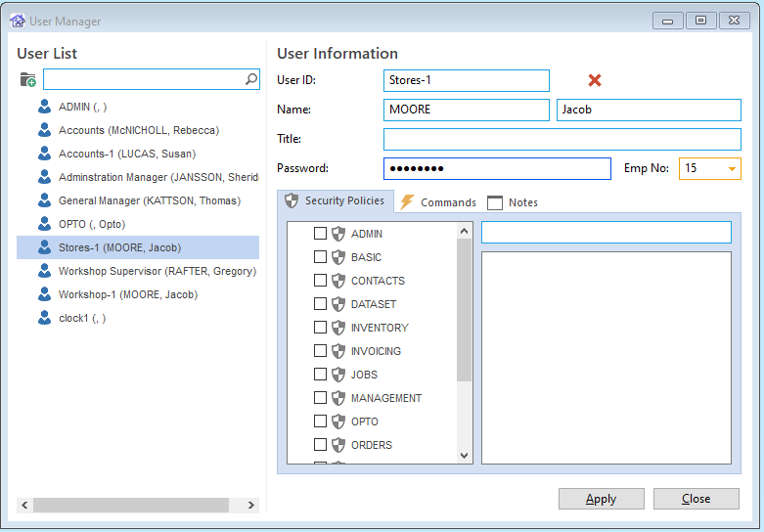764x532 pixels.
Task: Tick the BASIC security policy checkbox
Action: click(320, 257)
